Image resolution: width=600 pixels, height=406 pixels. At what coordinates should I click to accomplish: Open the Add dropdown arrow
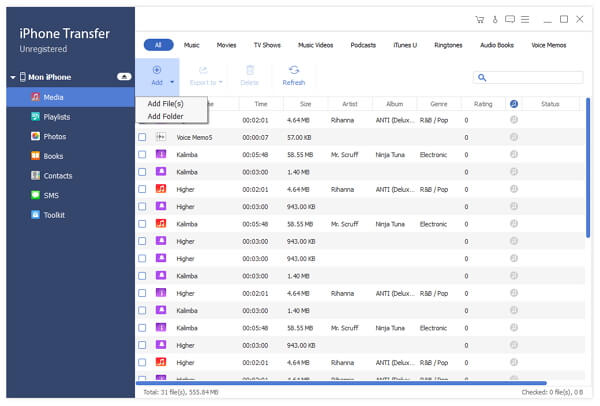(x=172, y=82)
